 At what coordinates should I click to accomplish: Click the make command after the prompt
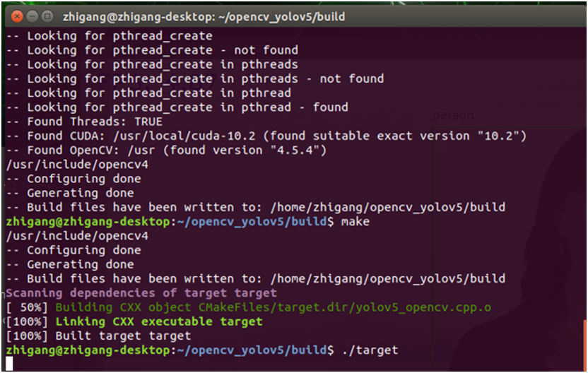[355, 221]
